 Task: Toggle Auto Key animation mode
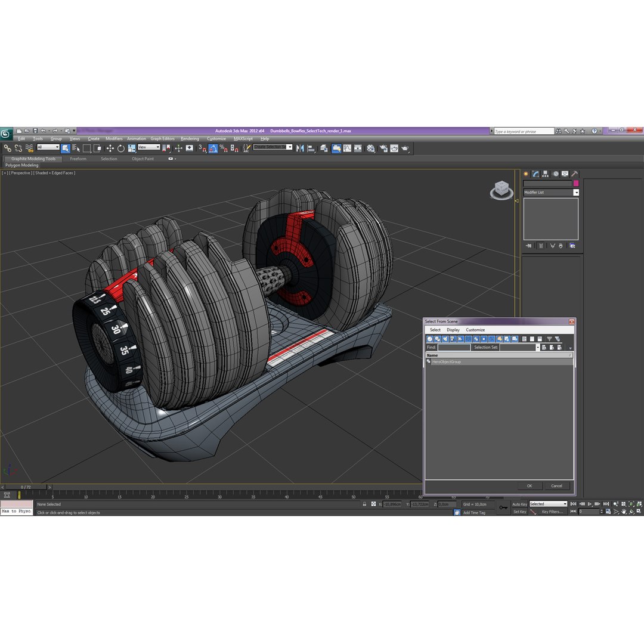(x=519, y=504)
